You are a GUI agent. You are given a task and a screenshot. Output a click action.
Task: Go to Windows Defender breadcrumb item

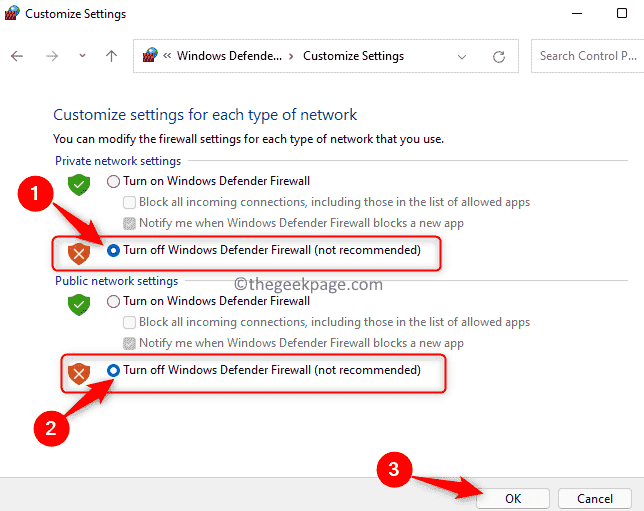coord(228,56)
